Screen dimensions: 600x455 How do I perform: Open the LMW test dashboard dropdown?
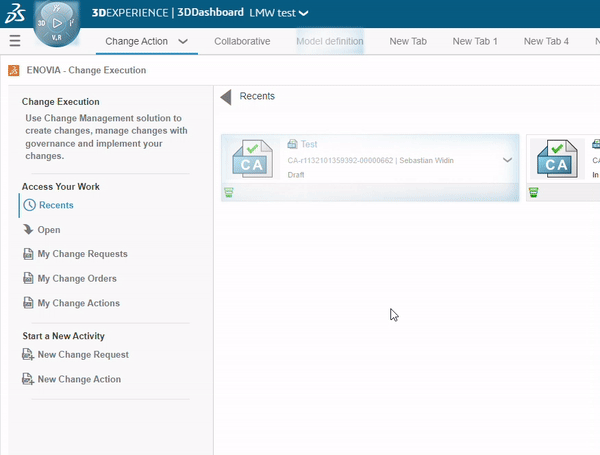pyautogui.click(x=303, y=13)
